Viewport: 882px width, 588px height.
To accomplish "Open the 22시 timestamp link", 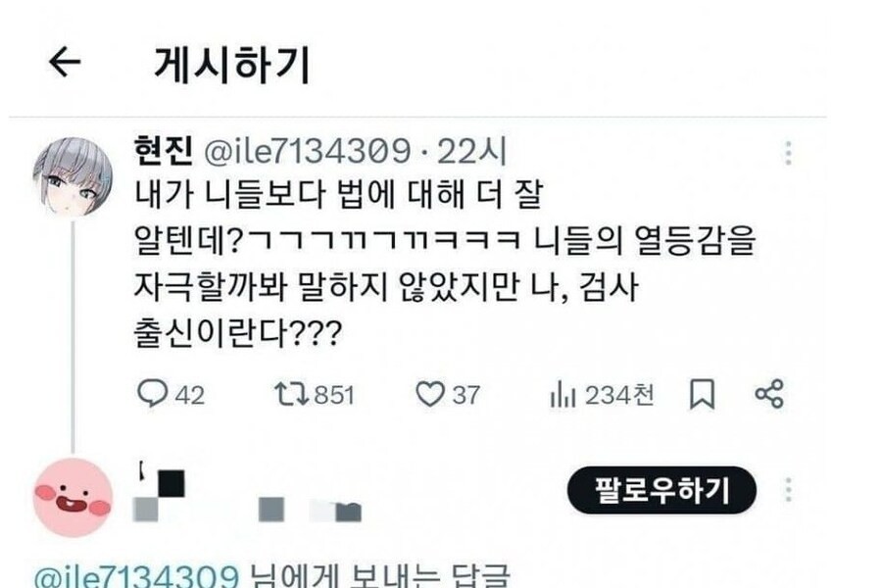I will pyautogui.click(x=471, y=151).
